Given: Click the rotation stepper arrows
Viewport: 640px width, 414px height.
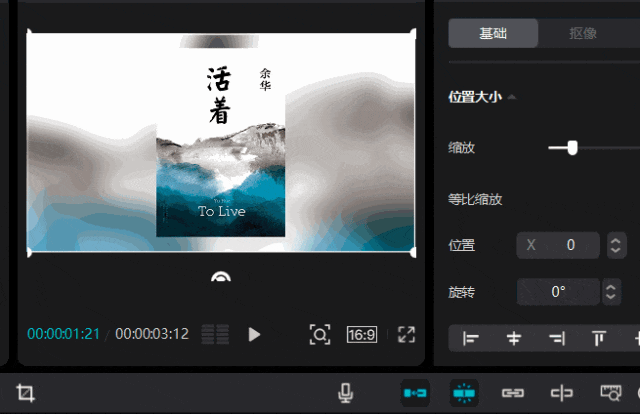Looking at the screenshot, I should point(611,292).
